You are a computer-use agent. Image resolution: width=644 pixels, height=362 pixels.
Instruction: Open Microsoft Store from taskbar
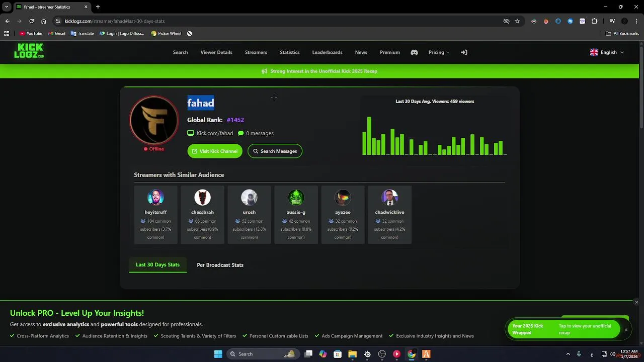338,354
